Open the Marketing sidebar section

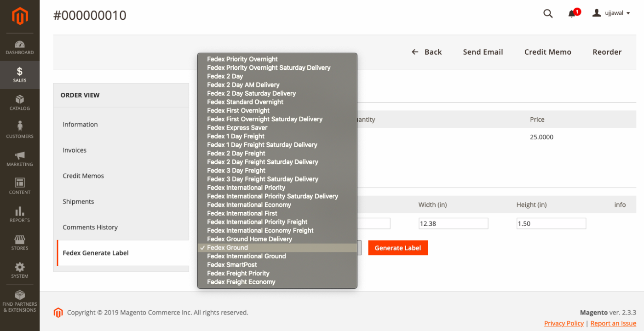click(x=20, y=159)
